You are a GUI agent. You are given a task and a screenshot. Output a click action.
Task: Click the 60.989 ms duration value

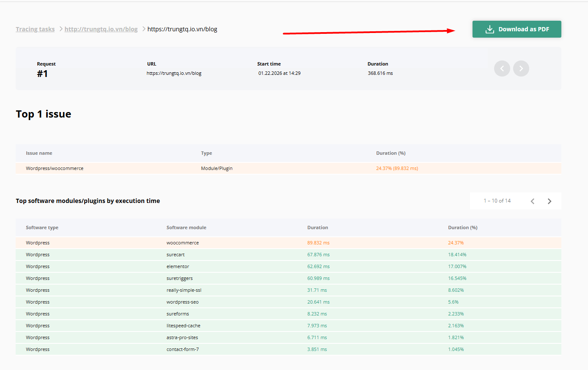pos(319,278)
